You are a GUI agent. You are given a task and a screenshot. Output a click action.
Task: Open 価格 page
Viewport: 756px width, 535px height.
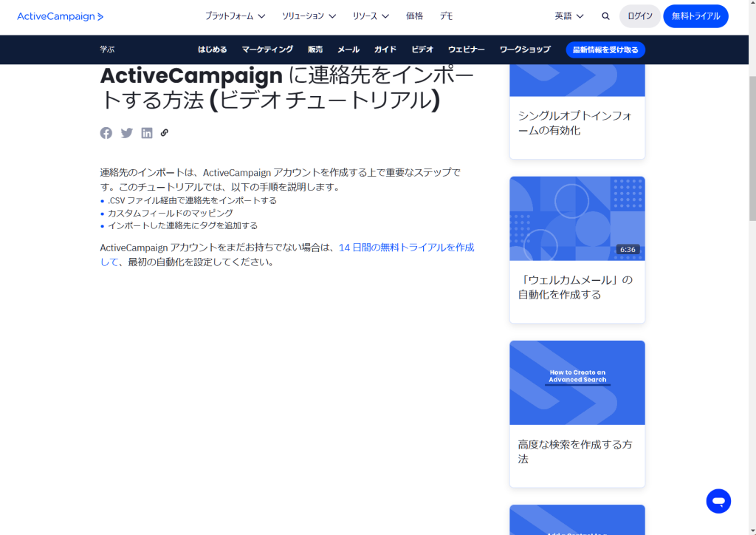(x=415, y=16)
